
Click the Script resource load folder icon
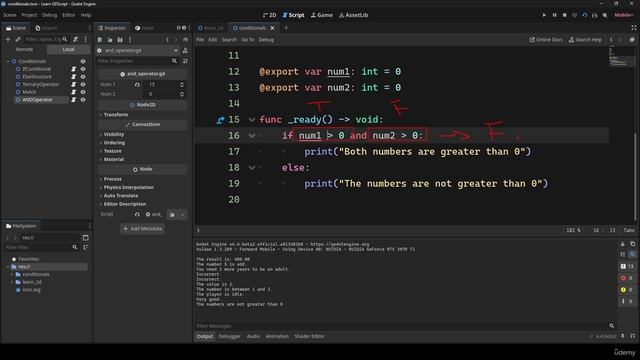(x=172, y=214)
